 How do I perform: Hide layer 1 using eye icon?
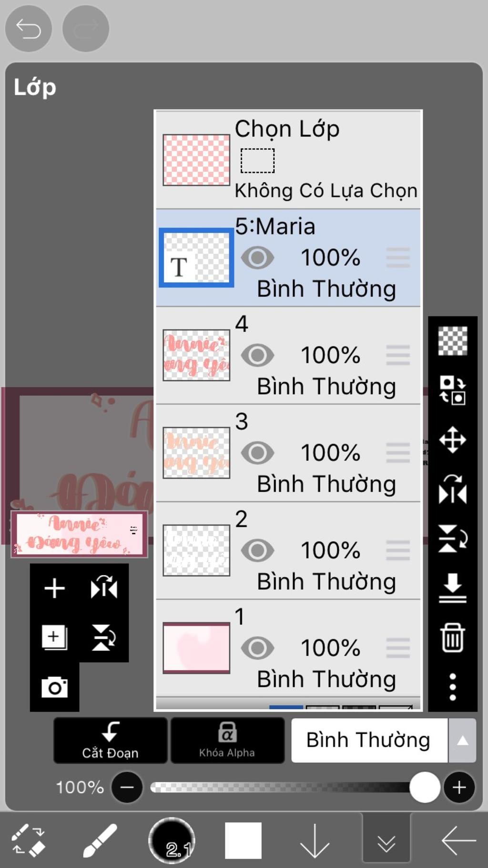point(257,648)
